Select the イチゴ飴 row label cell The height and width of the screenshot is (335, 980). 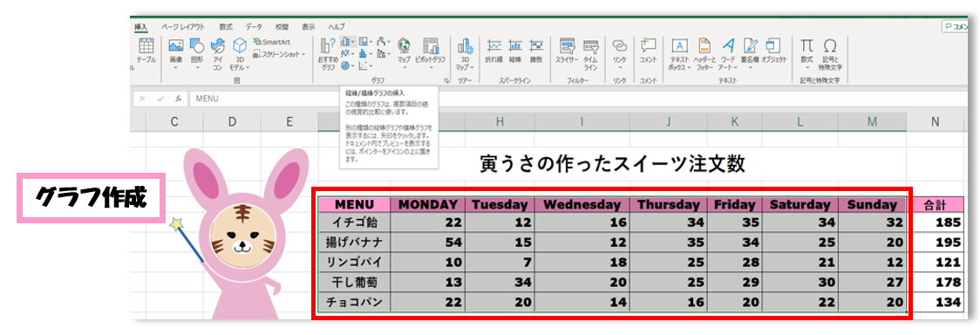pyautogui.click(x=354, y=222)
